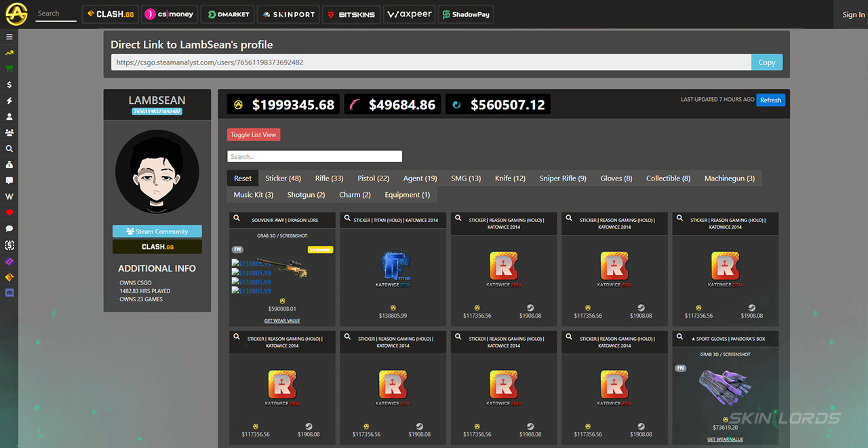
Task: Click the money bag sidebar icon
Action: point(9,165)
